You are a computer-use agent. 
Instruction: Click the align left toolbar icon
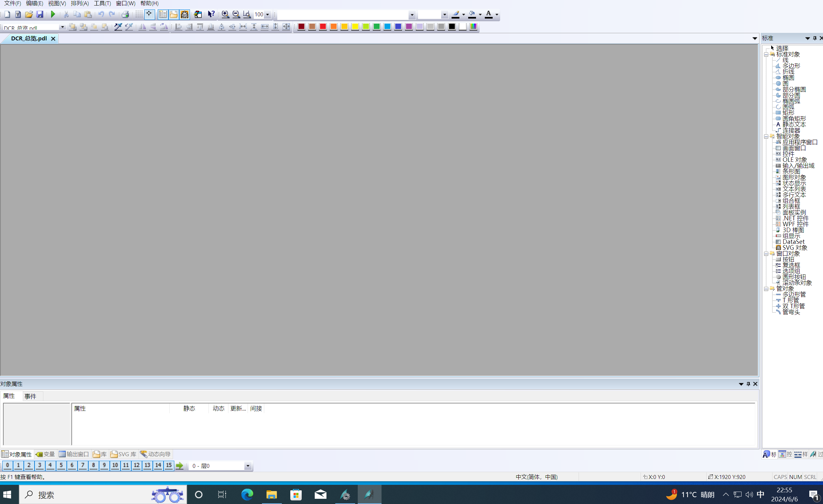(x=178, y=27)
